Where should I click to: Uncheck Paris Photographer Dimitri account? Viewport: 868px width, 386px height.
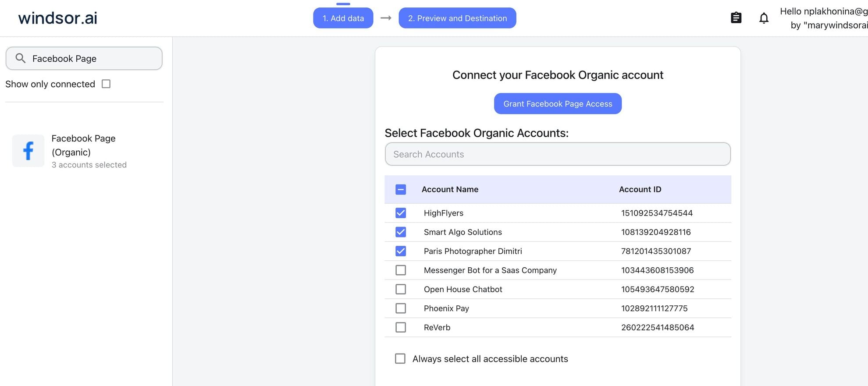401,251
